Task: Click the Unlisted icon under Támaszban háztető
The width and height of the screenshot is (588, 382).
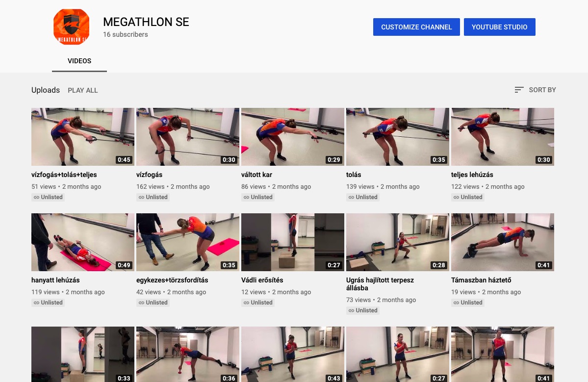Action: (x=457, y=303)
